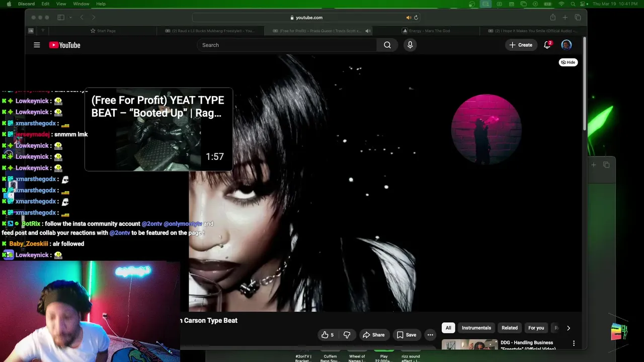
Task: Switch to I Hope It Makes You Smile tab
Action: (534, 31)
